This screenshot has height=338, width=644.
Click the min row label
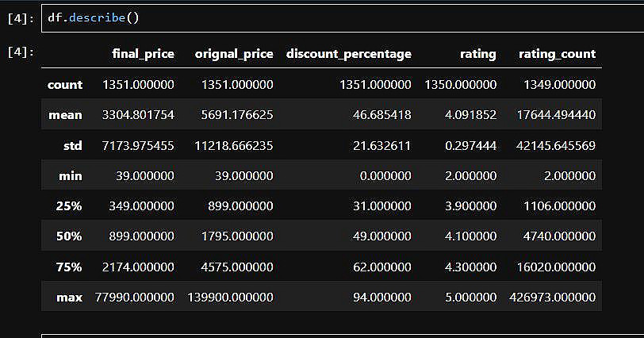pos(70,175)
